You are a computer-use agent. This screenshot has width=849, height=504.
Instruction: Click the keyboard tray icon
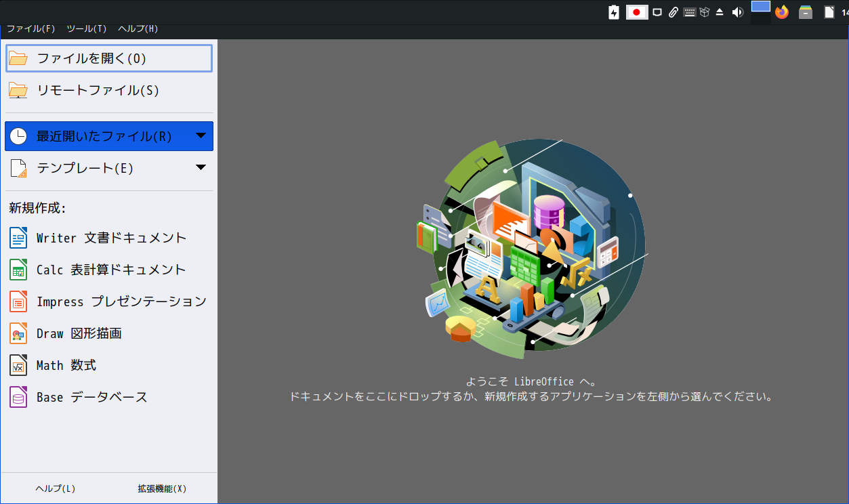click(x=690, y=12)
